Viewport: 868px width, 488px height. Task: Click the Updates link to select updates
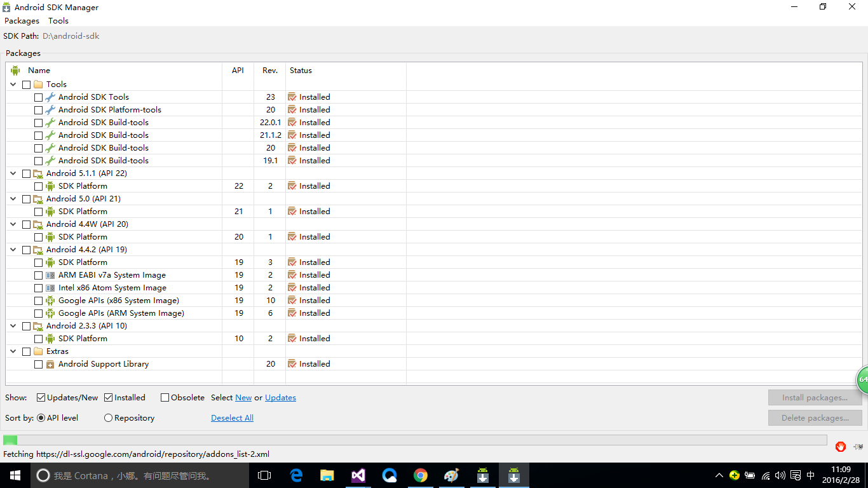pos(280,398)
